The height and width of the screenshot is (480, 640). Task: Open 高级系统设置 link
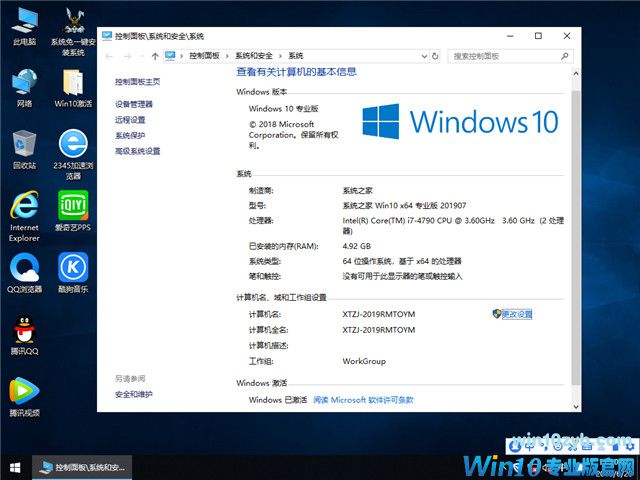click(x=138, y=151)
